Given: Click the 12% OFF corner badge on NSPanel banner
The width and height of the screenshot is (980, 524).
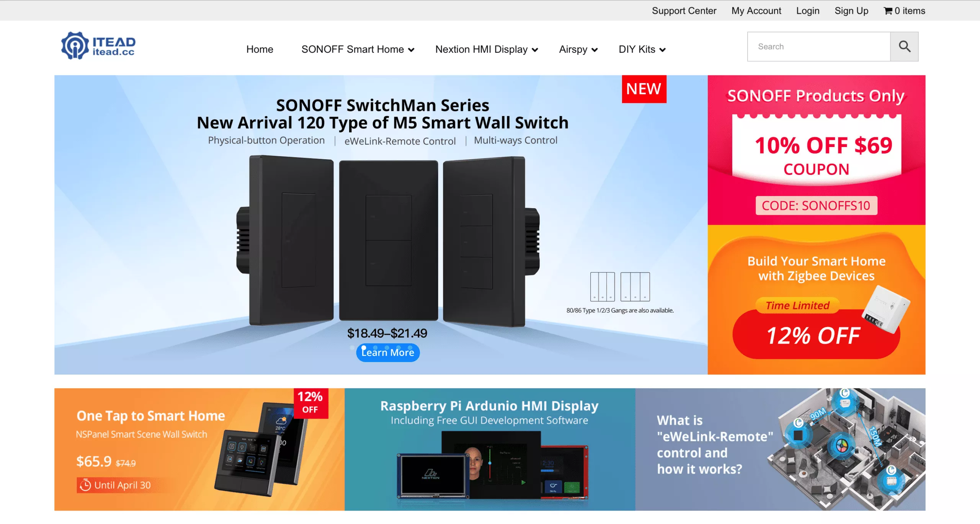Looking at the screenshot, I should tap(310, 402).
